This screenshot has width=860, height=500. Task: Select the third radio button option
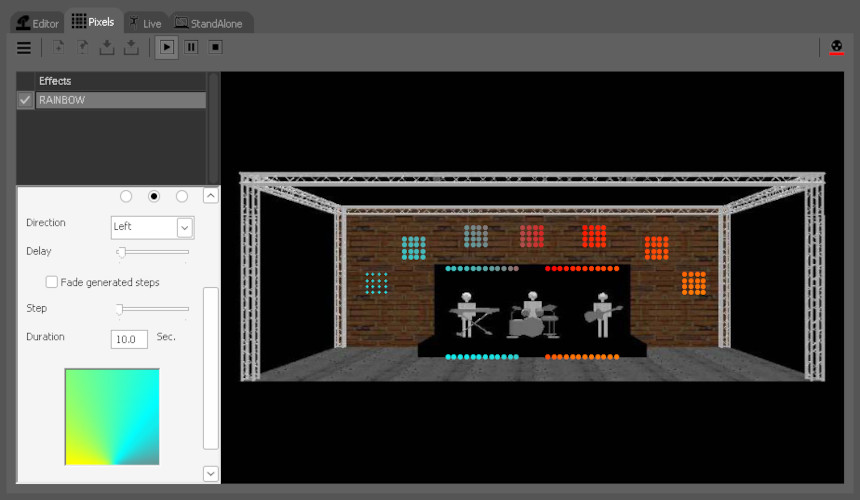[182, 196]
